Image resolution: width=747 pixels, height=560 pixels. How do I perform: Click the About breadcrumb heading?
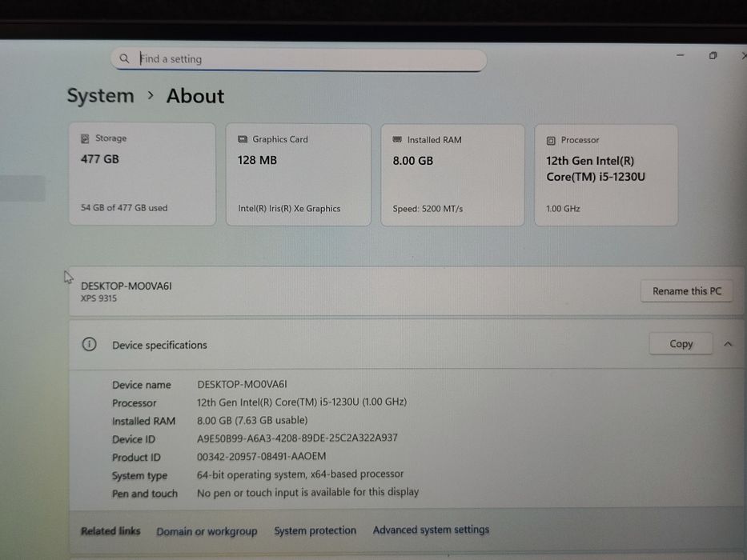(195, 96)
